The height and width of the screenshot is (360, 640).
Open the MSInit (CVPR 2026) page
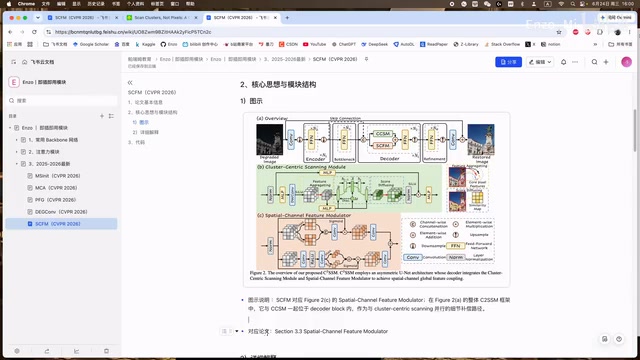[x=58, y=176]
